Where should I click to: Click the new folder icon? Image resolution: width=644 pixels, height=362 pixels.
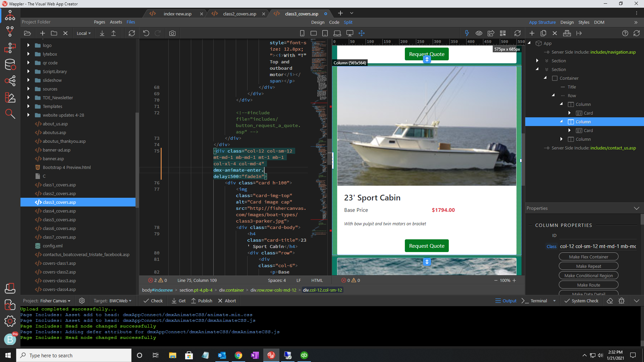point(54,33)
